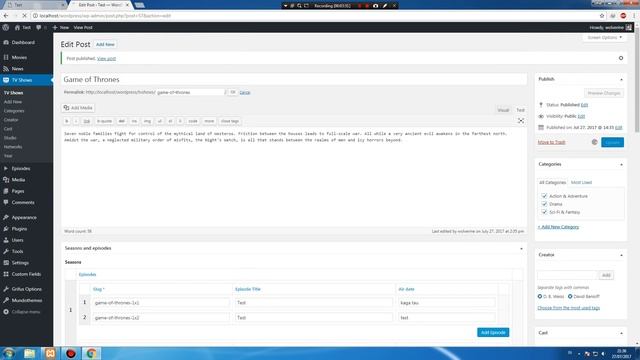640x360 pixels.
Task: Open the Comments sidebar menu
Action: click(x=23, y=202)
